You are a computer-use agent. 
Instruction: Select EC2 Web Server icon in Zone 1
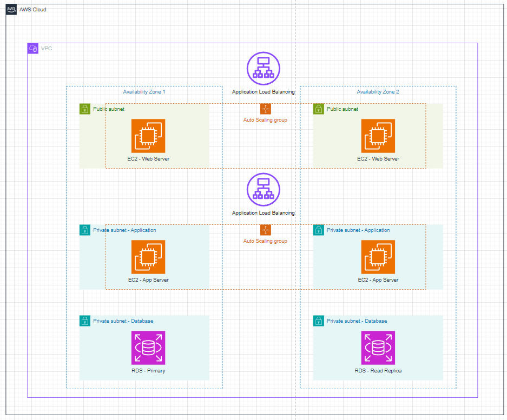pyautogui.click(x=148, y=136)
